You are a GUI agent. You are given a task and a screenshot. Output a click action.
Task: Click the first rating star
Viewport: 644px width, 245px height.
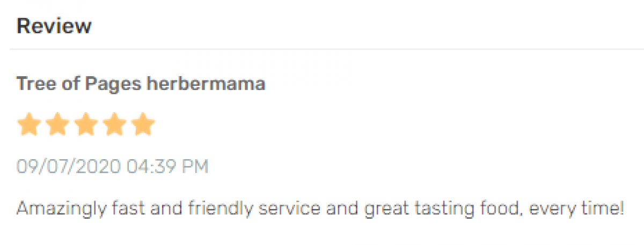tap(29, 125)
